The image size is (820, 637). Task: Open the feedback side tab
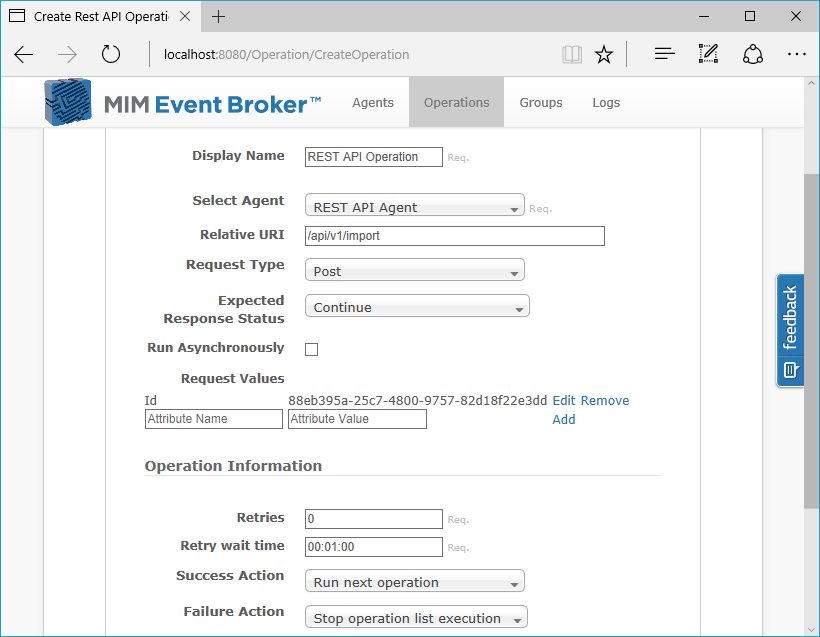tap(790, 331)
